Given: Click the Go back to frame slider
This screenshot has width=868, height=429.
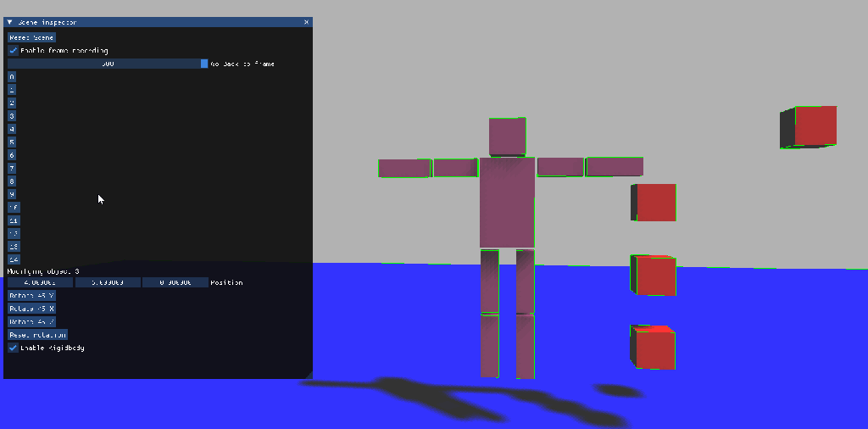Looking at the screenshot, I should click(x=108, y=64).
